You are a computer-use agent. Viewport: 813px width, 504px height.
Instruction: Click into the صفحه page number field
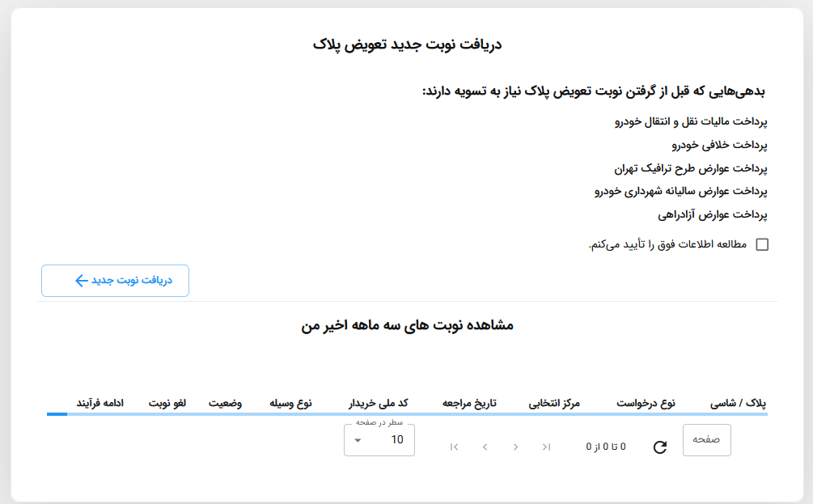click(x=706, y=440)
